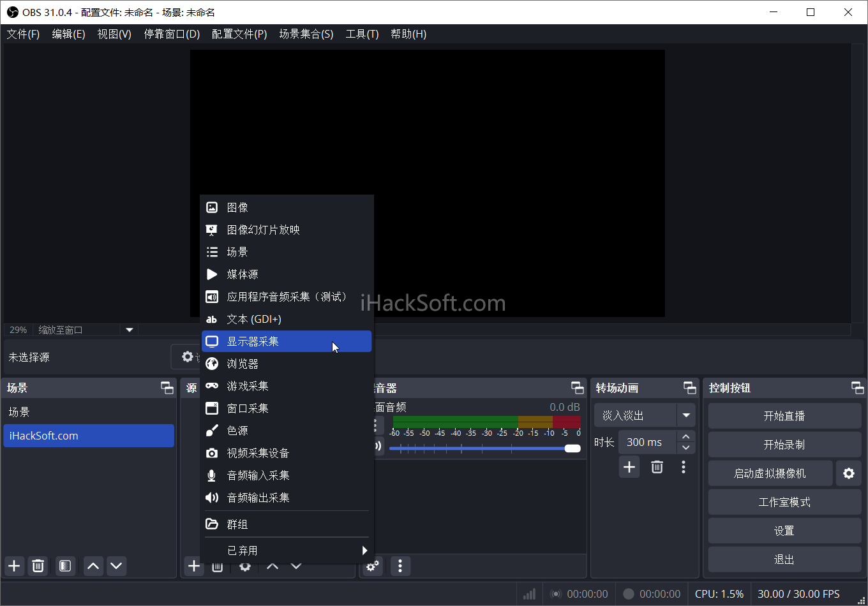Open virtual camera settings gear
The height and width of the screenshot is (606, 868).
[x=849, y=473]
